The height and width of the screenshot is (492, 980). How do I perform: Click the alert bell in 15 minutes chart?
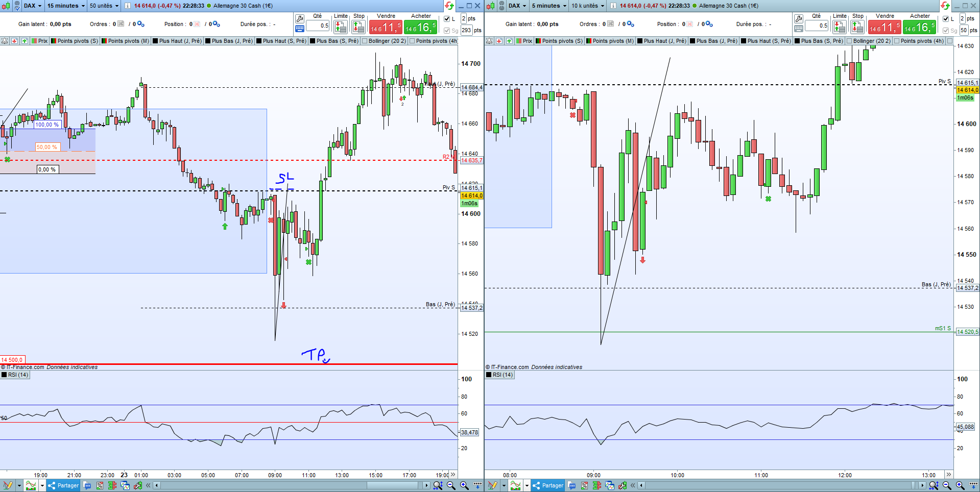(x=5, y=41)
